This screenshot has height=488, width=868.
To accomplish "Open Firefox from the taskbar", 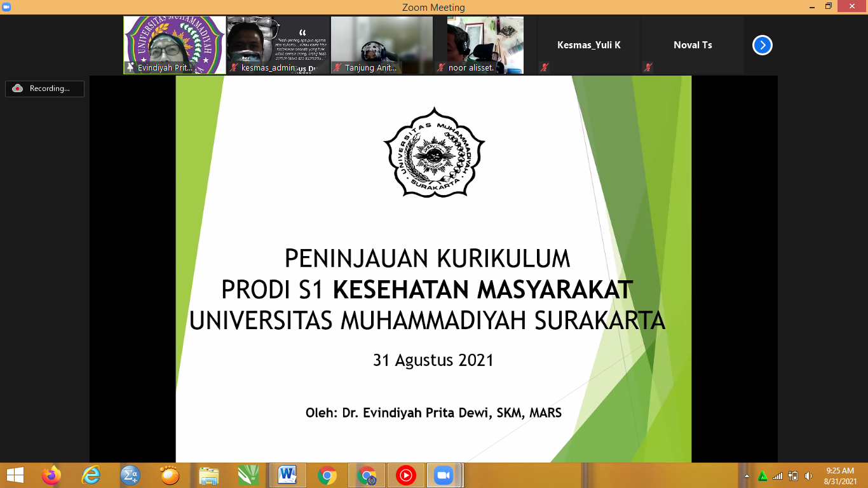I will 51,475.
